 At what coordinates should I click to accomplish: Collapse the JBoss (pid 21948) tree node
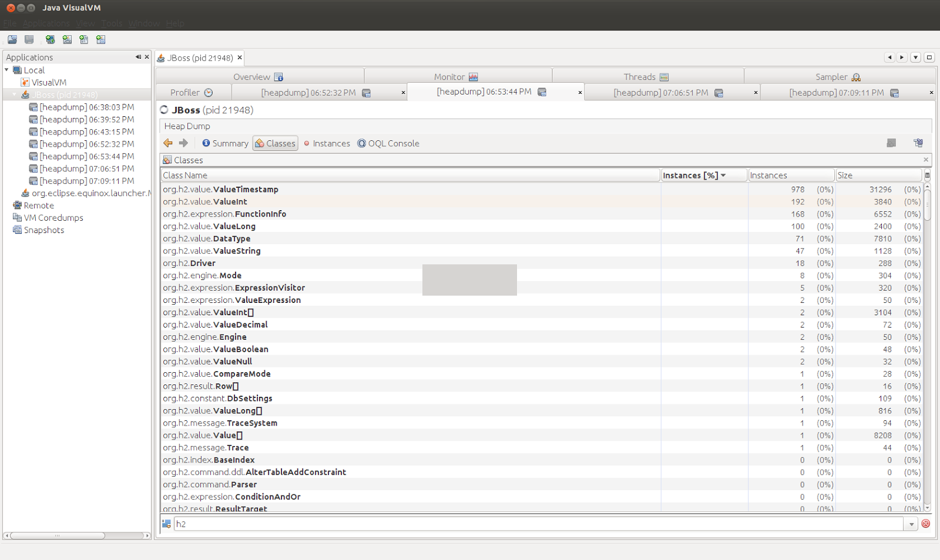15,95
